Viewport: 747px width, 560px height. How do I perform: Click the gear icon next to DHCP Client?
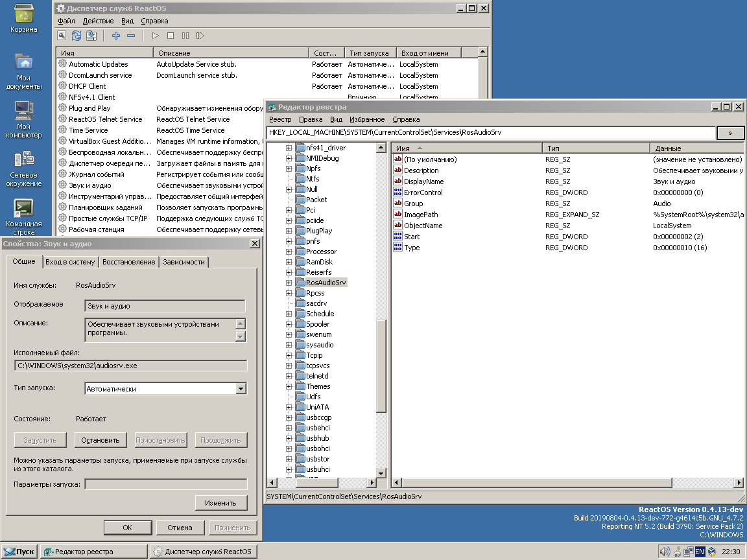click(62, 86)
